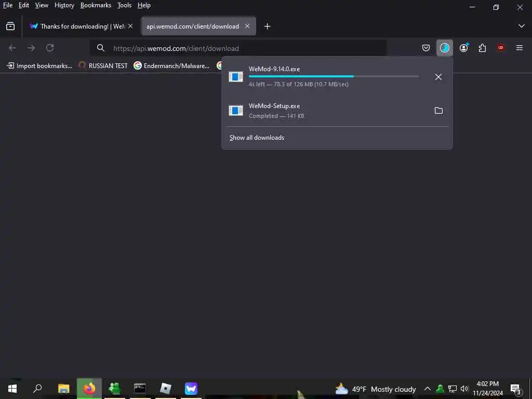This screenshot has height=399, width=532.
Task: Open the Endermanch/Malware bookmark
Action: pos(171,66)
